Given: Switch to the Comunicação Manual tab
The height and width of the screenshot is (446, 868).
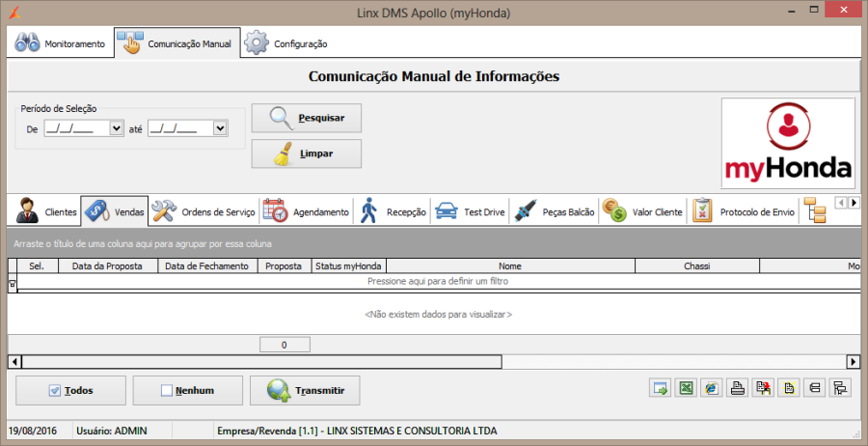Looking at the screenshot, I should click(x=177, y=43).
